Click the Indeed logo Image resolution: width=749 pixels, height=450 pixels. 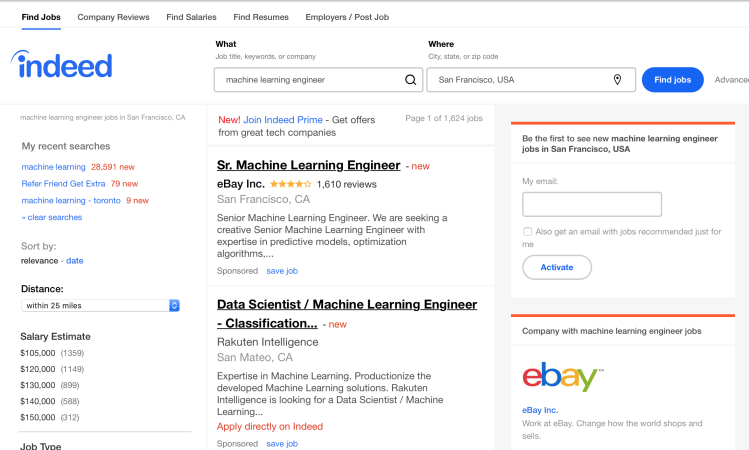point(62,64)
